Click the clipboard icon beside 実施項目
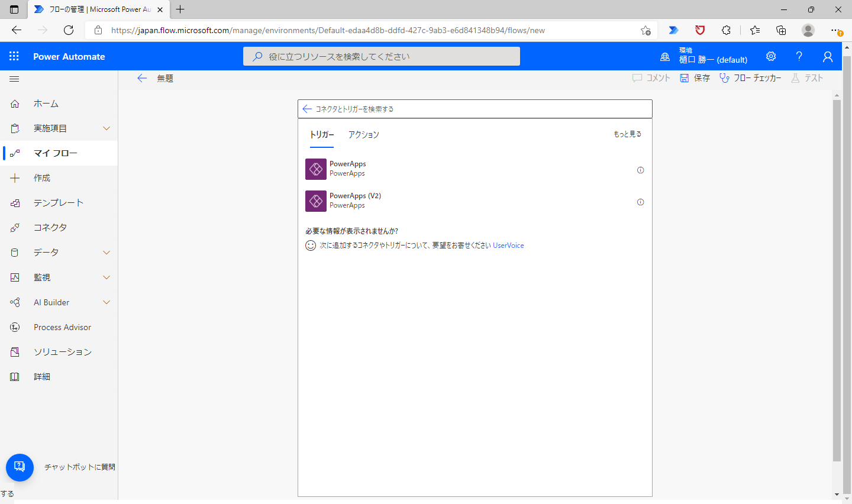852x504 pixels. 15,128
